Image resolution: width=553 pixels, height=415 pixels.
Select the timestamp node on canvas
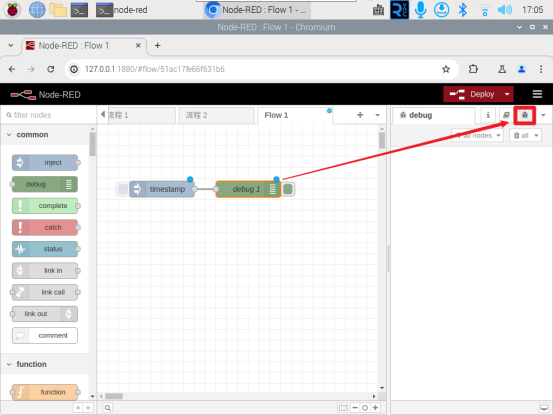(x=163, y=189)
